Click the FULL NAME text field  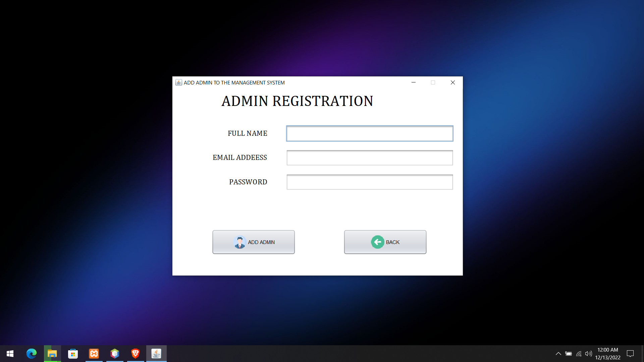[370, 133]
